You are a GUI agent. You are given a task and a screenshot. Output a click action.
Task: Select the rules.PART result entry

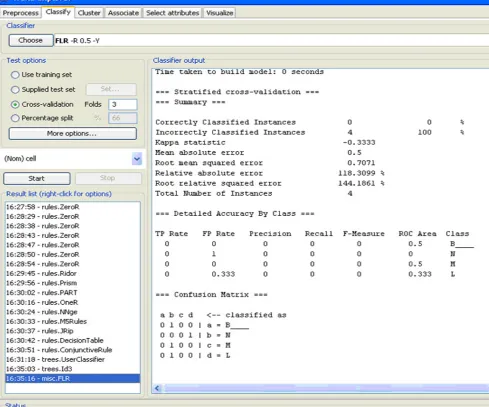coord(73,293)
